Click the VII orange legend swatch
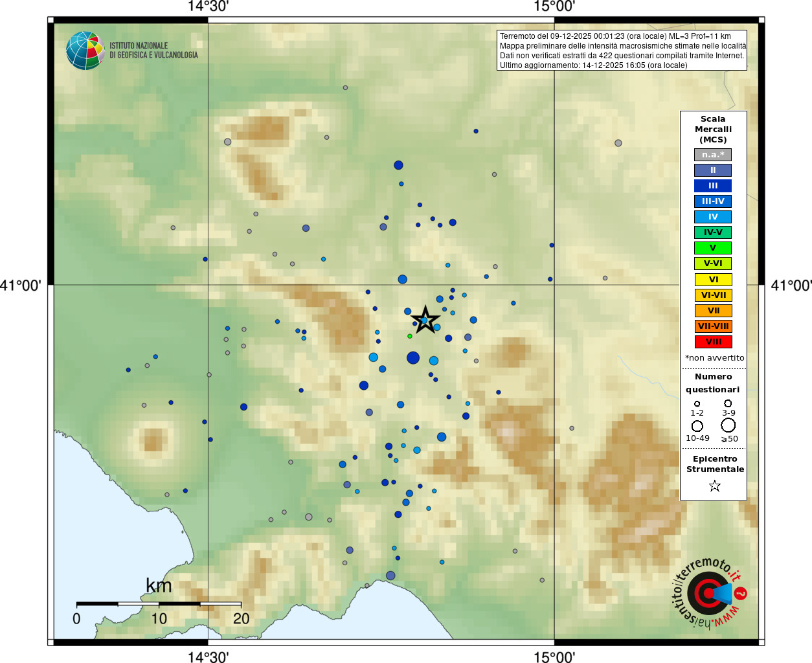This screenshot has height=663, width=812. click(713, 311)
